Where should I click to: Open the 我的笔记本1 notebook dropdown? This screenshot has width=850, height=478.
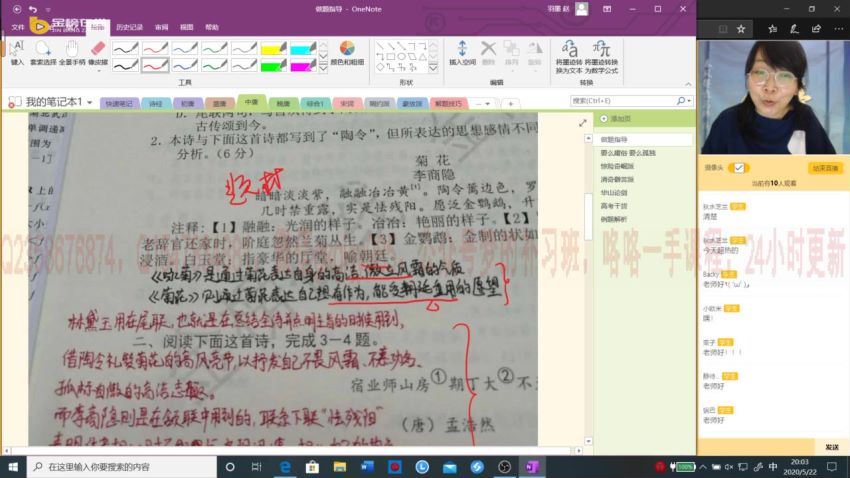[90, 102]
